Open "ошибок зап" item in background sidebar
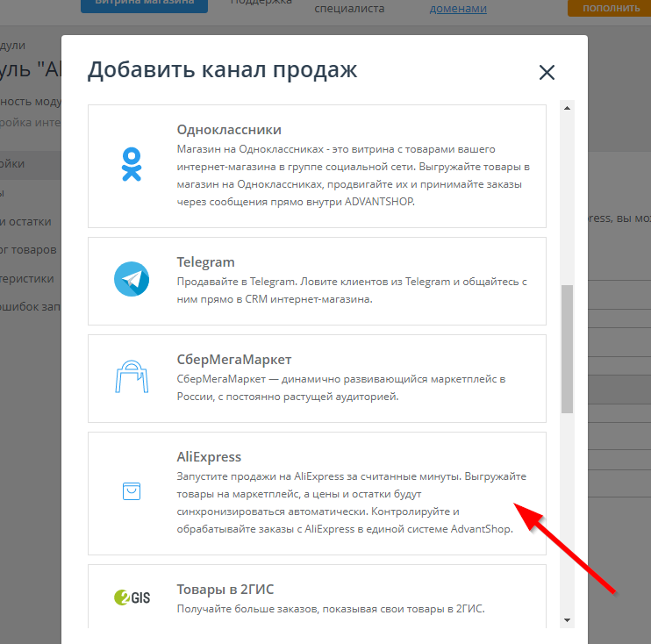The height and width of the screenshot is (644, 651). [31, 307]
